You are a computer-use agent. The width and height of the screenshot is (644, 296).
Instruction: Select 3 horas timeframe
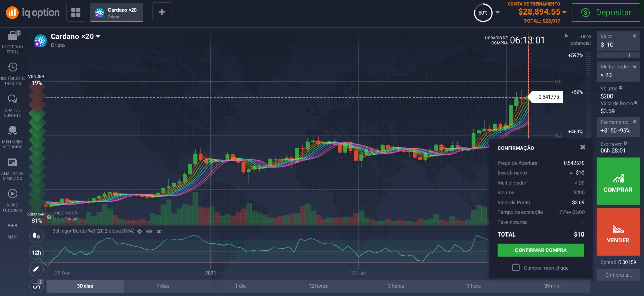click(x=396, y=286)
